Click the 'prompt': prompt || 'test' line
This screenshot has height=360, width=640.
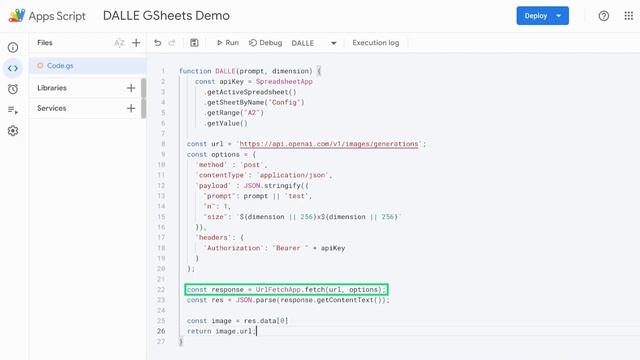point(258,196)
